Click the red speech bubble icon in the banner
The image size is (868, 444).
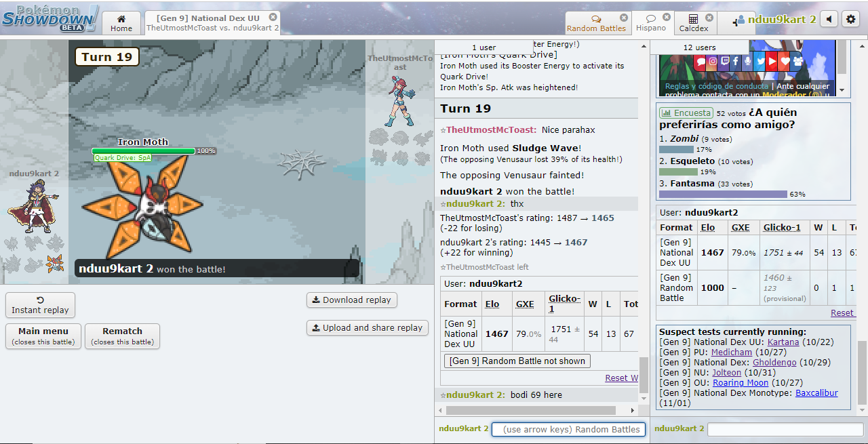pos(701,62)
